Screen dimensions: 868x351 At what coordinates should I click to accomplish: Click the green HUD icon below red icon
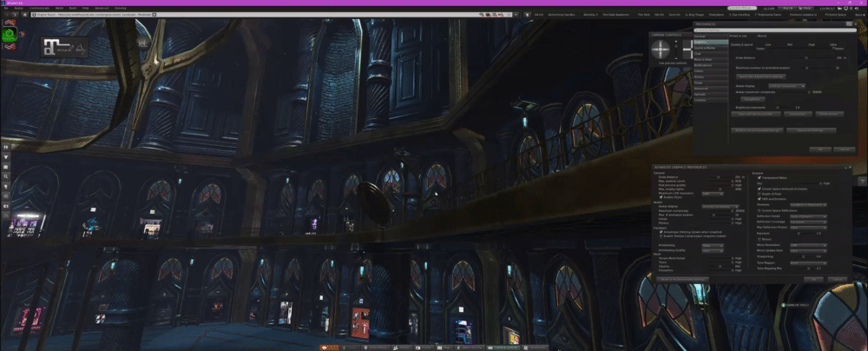[10, 35]
